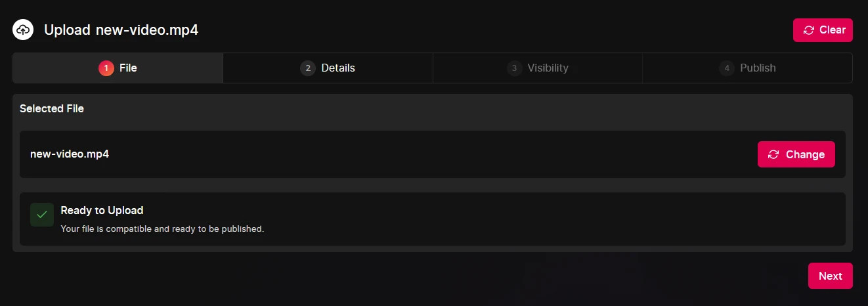Screen dimensions: 868x306
Task: Click the file compatibility message text
Action: point(162,229)
